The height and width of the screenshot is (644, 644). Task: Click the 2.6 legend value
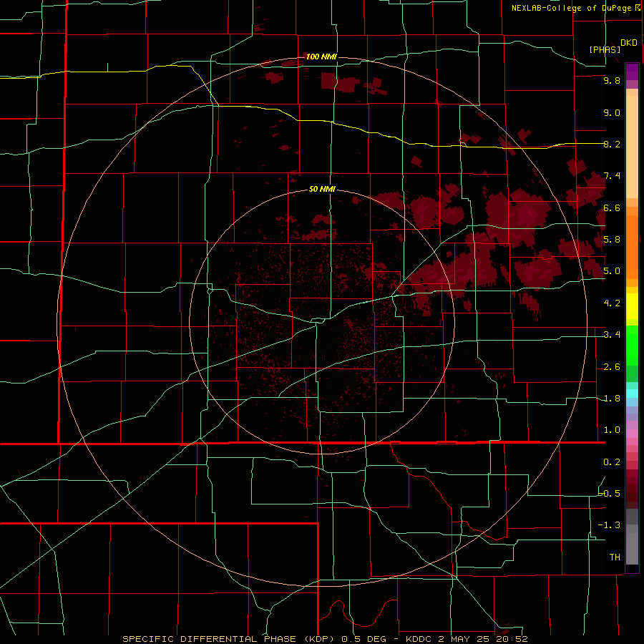pyautogui.click(x=612, y=367)
